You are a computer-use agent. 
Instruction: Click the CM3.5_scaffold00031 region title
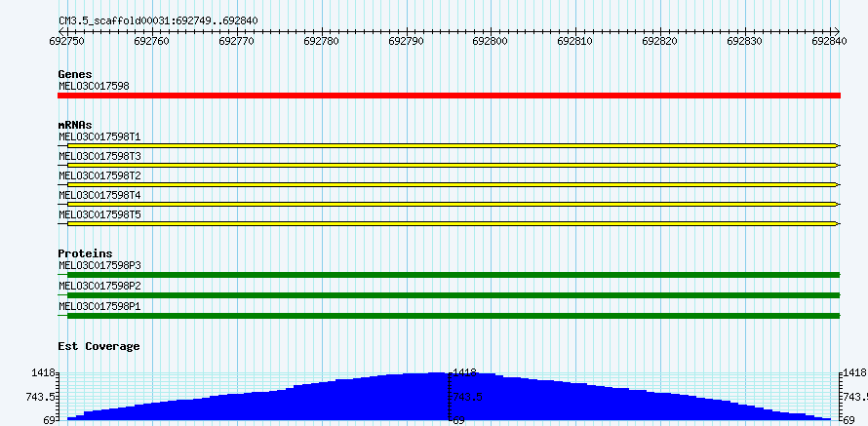(x=158, y=19)
